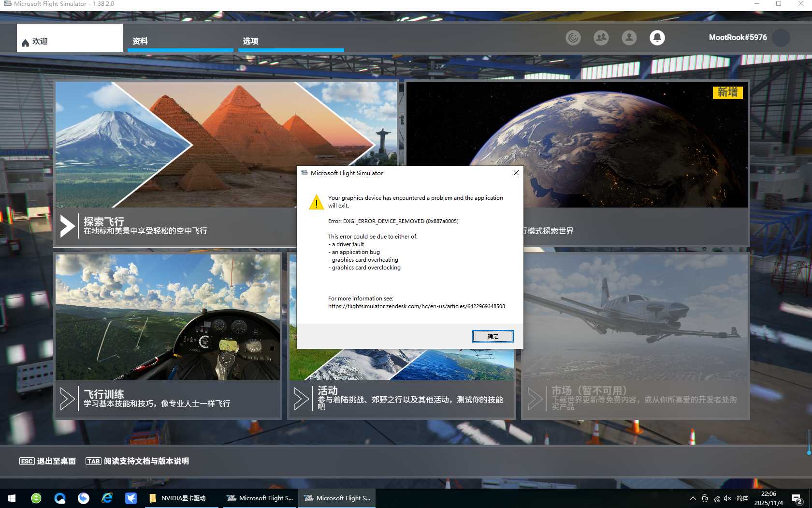Close the graphics device error dialog
This screenshot has width=812, height=508.
pyautogui.click(x=516, y=173)
